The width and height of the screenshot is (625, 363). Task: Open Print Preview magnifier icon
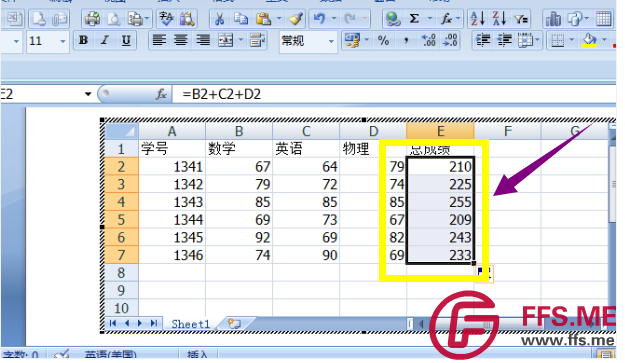(114, 18)
